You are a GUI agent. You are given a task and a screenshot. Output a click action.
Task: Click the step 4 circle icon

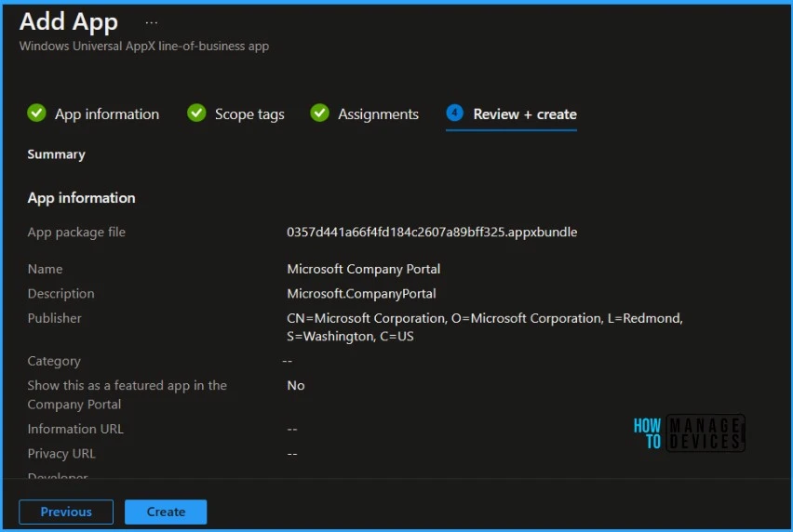point(454,113)
